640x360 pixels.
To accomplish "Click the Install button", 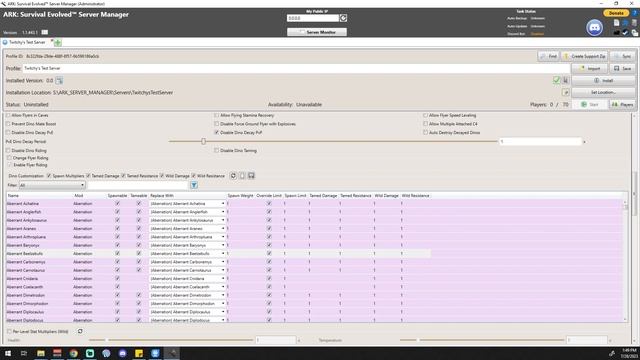I will [604, 80].
